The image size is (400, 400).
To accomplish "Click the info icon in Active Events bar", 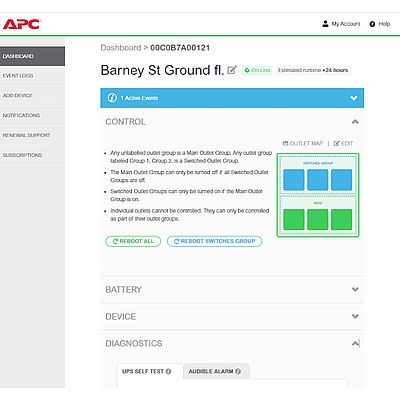I will (112, 98).
